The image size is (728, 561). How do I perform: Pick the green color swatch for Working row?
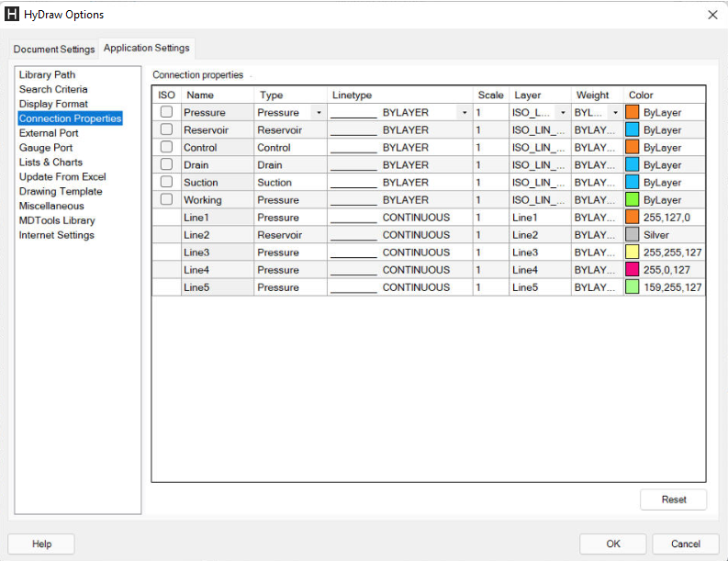click(x=632, y=199)
